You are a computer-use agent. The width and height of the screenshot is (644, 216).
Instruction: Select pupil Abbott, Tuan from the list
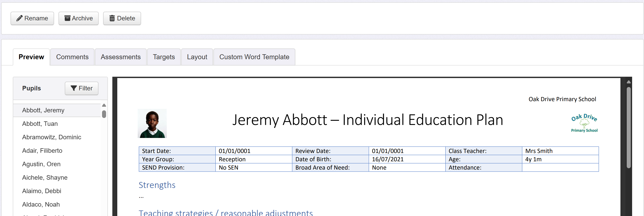[40, 124]
